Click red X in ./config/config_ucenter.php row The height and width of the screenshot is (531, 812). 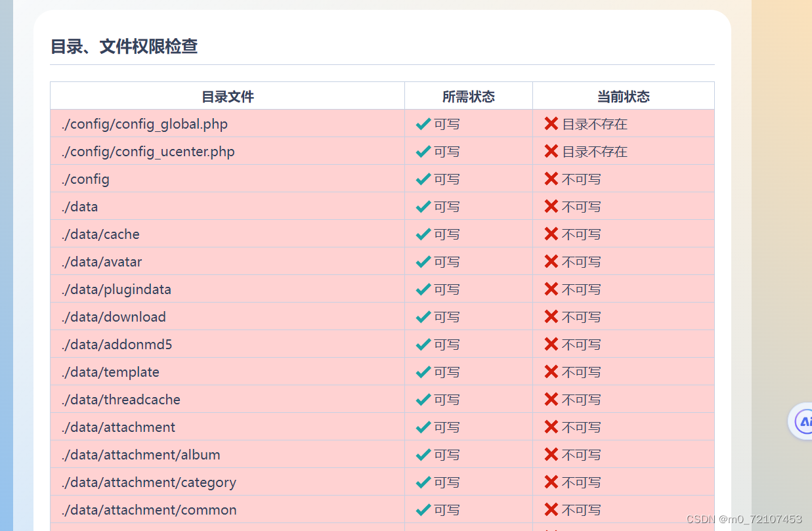click(x=551, y=151)
